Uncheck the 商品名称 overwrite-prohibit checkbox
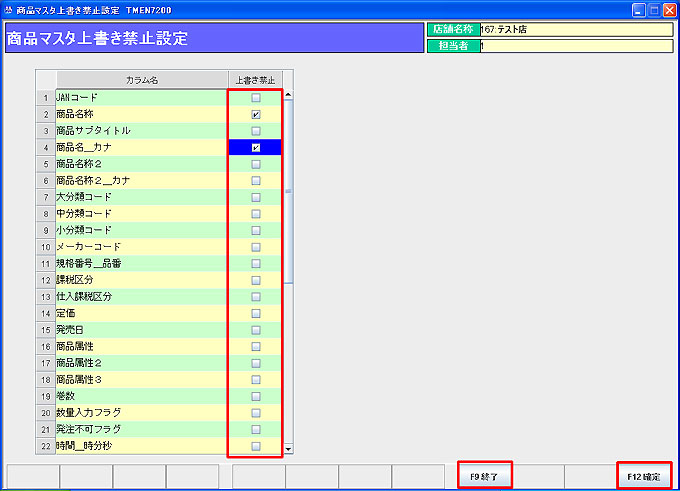 [256, 115]
